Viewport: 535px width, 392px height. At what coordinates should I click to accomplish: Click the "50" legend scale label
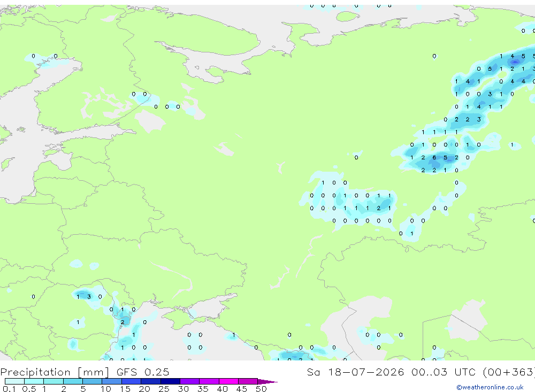[x=261, y=389]
